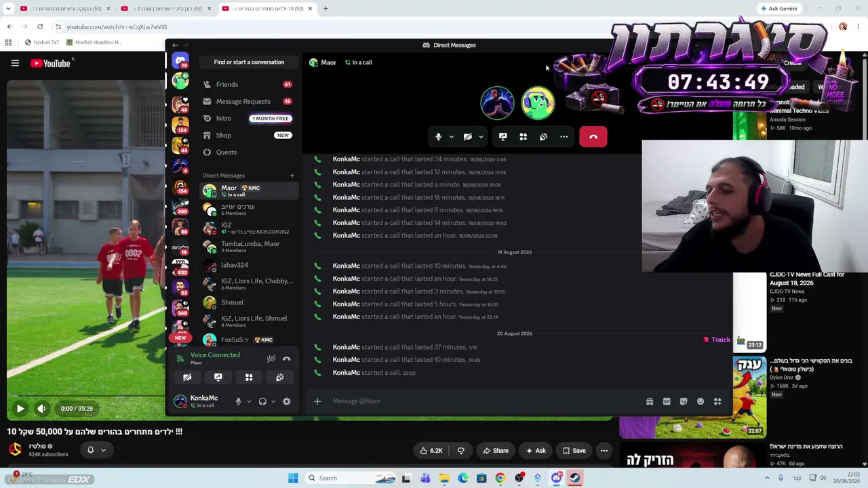Open the Shmuel conversation
The height and width of the screenshot is (488, 868).
click(x=248, y=302)
